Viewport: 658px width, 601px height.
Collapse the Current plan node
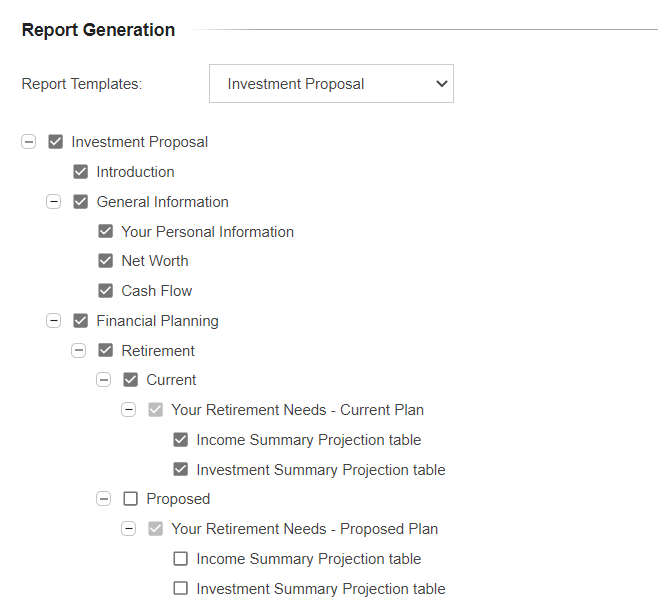pos(104,380)
